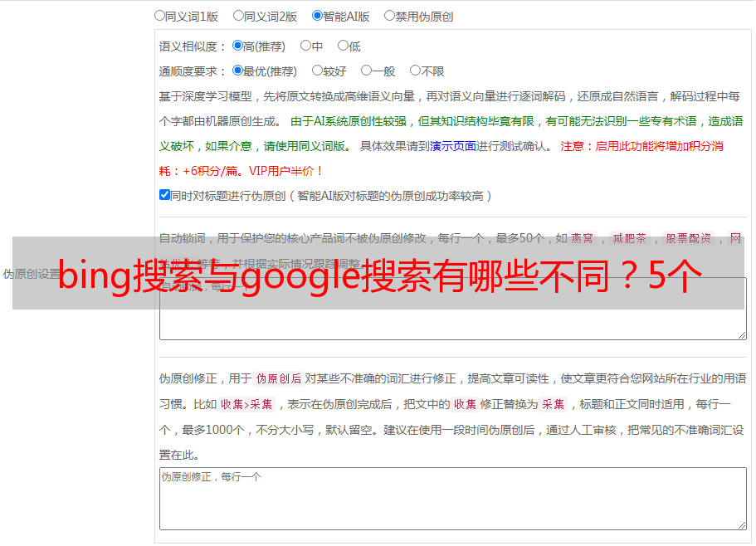Click the auto lock-word text area

pos(453,309)
